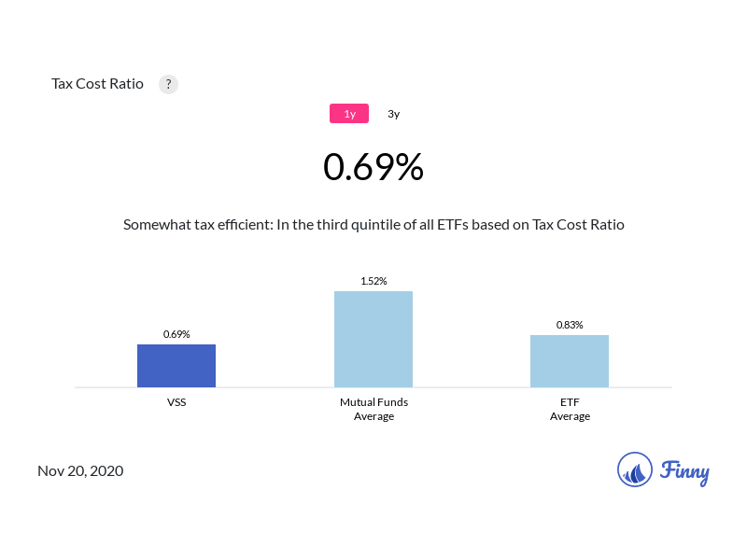Click the VSS axis label

pos(176,402)
